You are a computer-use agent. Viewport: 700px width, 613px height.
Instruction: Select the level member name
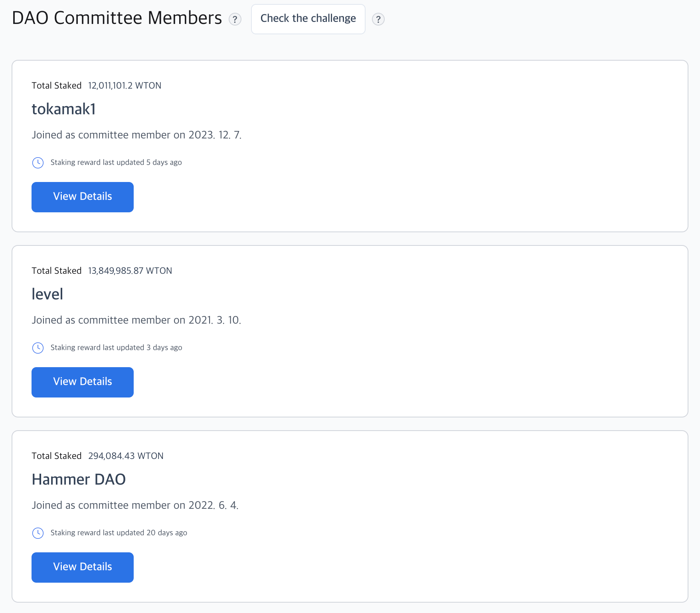click(x=47, y=295)
